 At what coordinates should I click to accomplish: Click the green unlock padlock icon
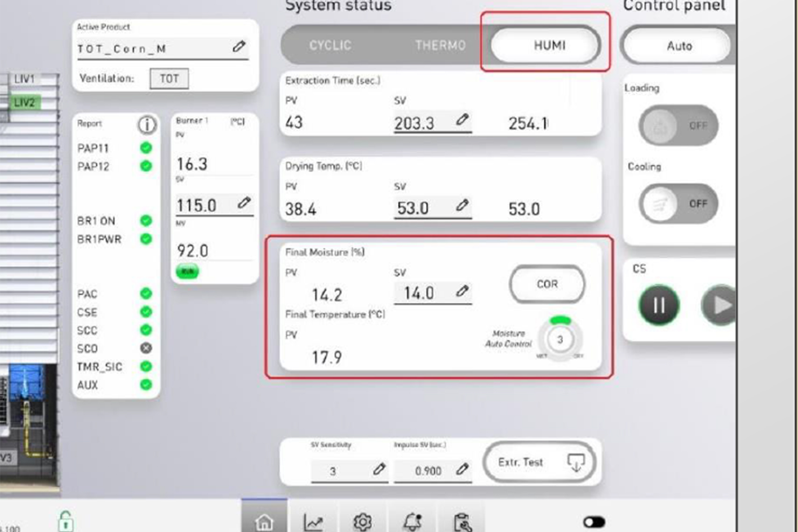[x=66, y=521]
